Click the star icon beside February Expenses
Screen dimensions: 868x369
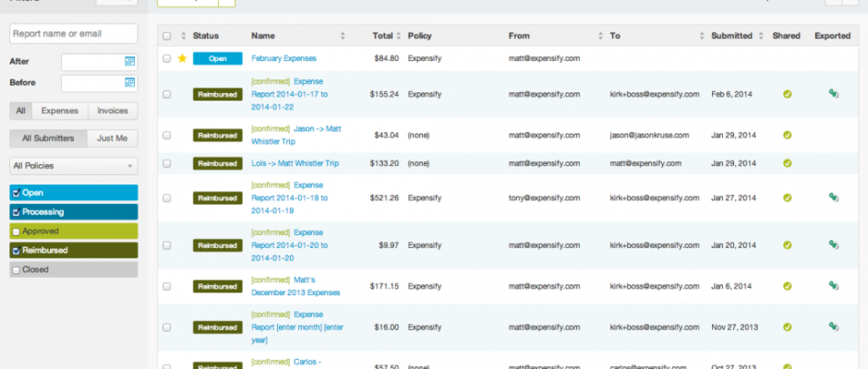(182, 58)
